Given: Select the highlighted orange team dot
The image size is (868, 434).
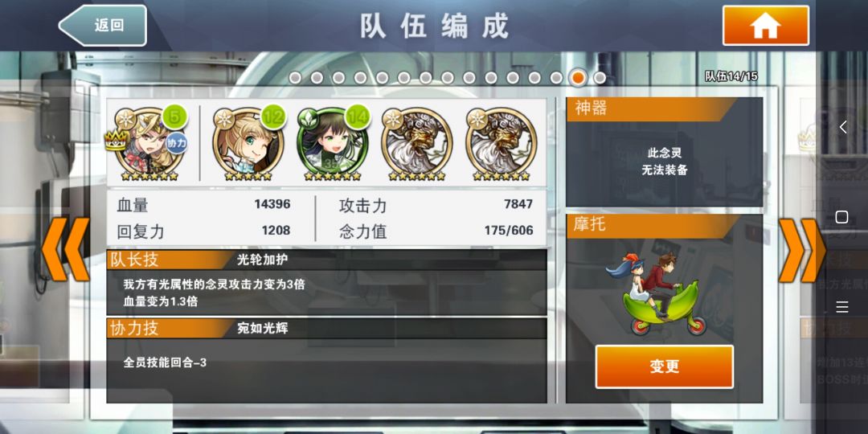Looking at the screenshot, I should click(x=577, y=77).
